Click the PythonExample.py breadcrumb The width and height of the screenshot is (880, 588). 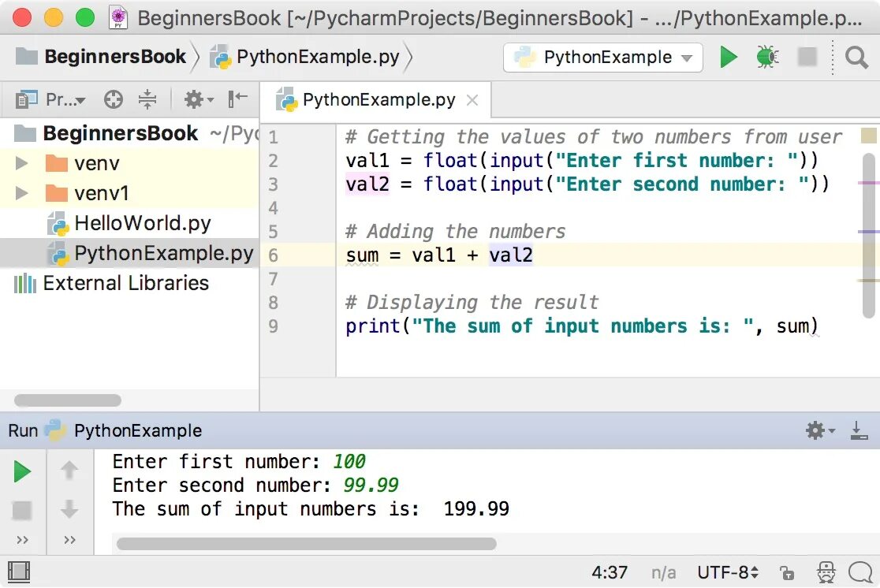(x=304, y=57)
